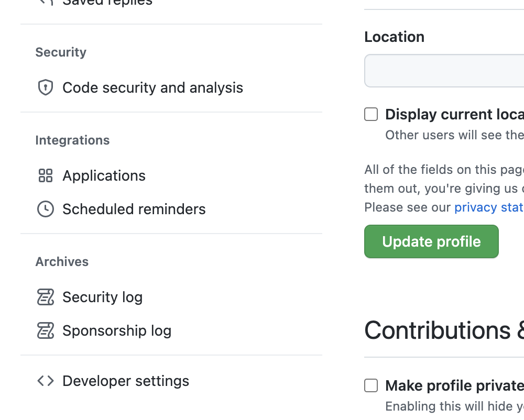
Task: Navigate to Sponsorship log
Action: point(116,330)
